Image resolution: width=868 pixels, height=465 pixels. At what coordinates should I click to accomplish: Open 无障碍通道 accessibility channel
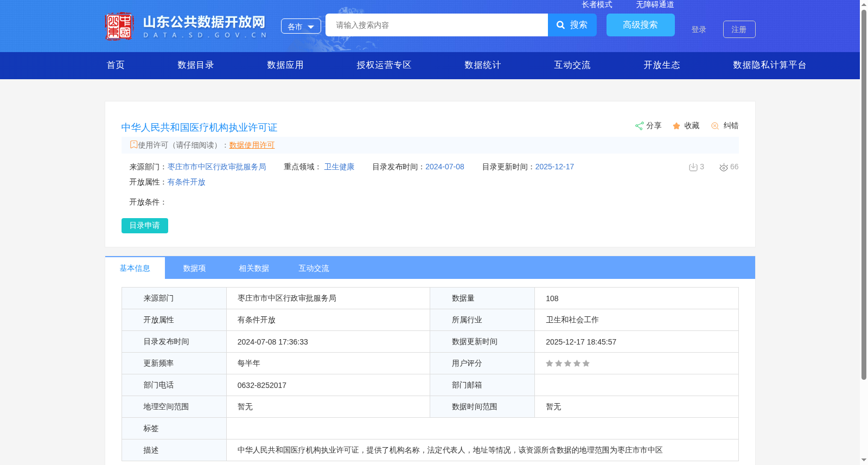(x=655, y=4)
